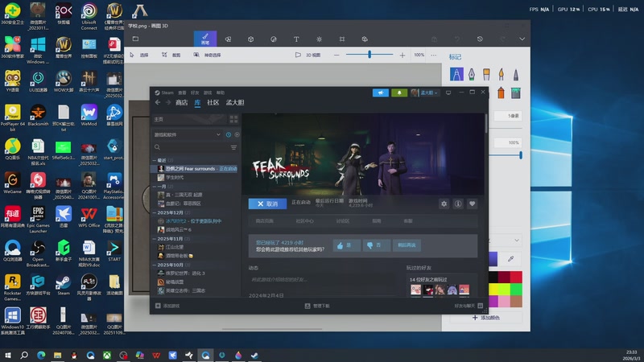
Task: Go back with Steam's back arrow
Action: point(158,103)
